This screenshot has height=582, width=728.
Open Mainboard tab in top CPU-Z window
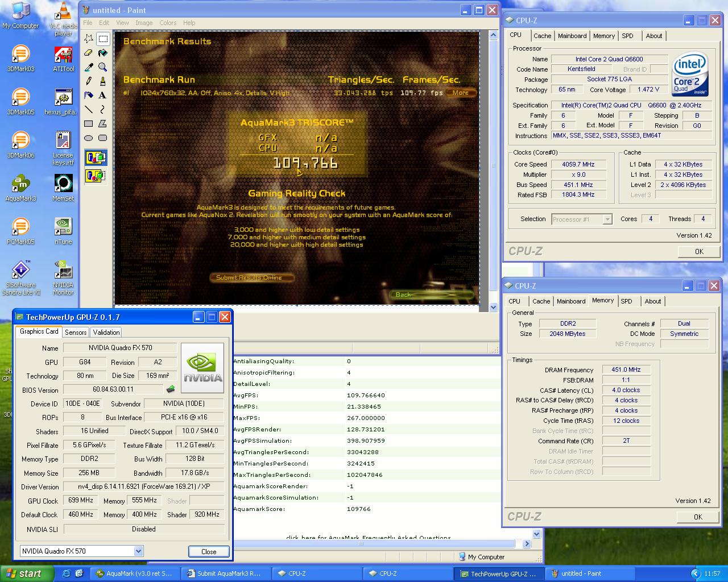click(x=572, y=36)
